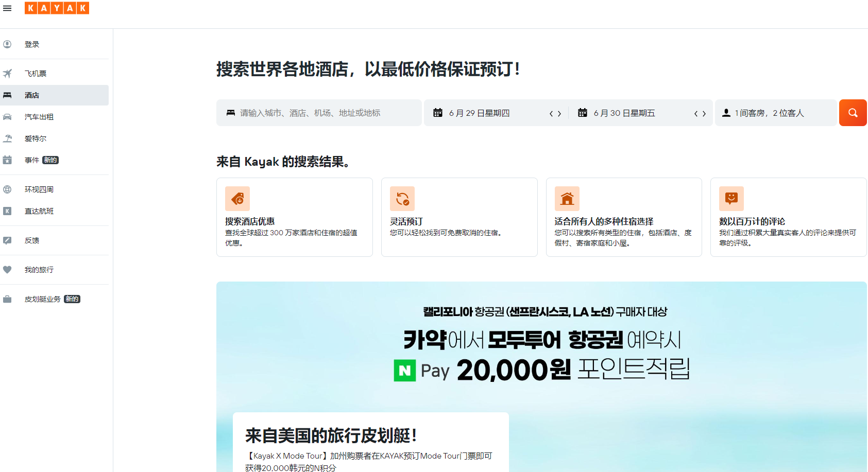Click the airplane flights icon
The image size is (868, 472).
click(7, 74)
